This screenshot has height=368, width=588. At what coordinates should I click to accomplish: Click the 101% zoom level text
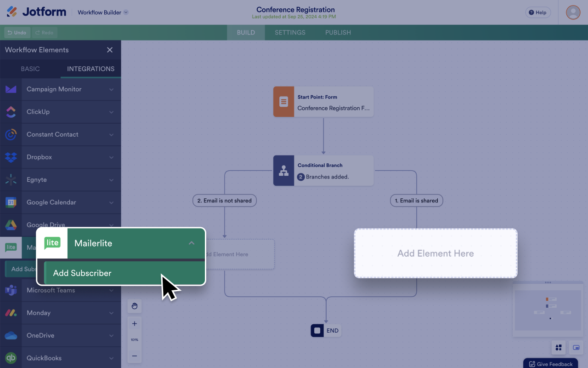pyautogui.click(x=135, y=340)
